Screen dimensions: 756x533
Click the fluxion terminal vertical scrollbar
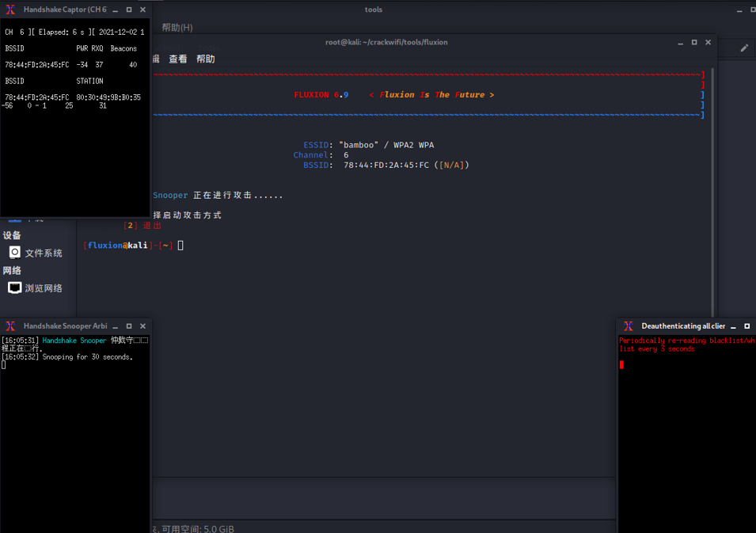point(712,193)
